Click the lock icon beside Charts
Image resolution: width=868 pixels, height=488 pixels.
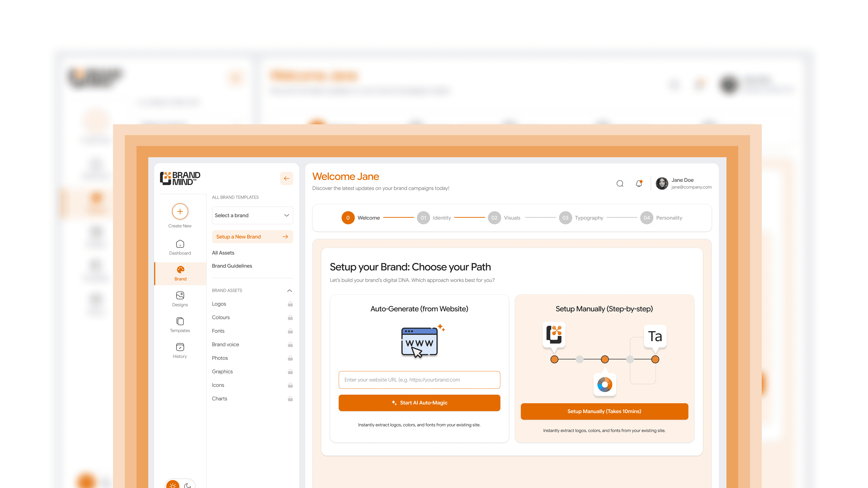[x=290, y=398]
